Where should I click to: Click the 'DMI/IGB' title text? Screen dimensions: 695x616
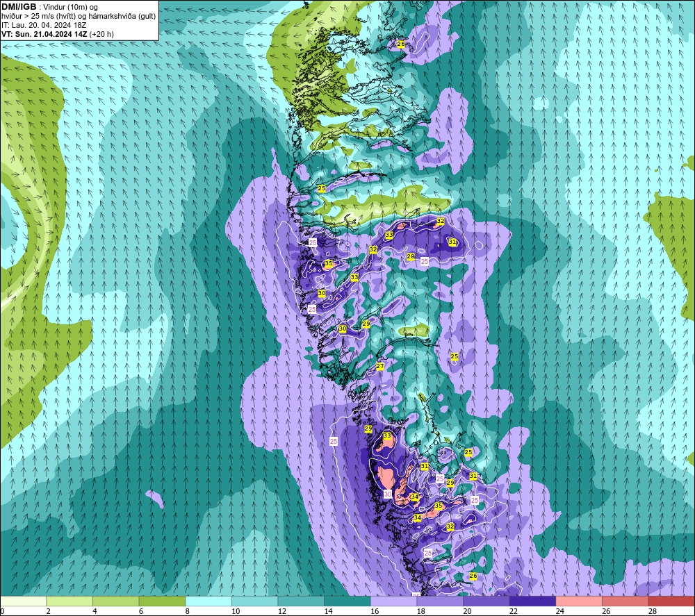pyautogui.click(x=19, y=7)
